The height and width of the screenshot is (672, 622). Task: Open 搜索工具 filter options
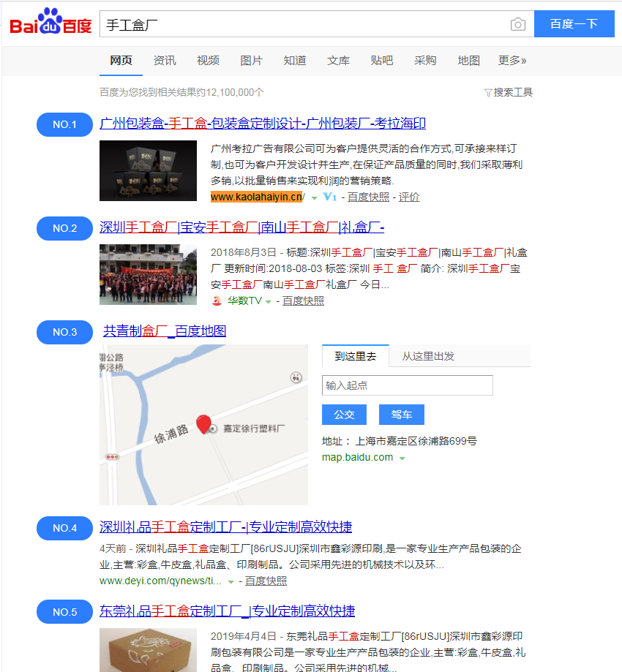pos(509,92)
